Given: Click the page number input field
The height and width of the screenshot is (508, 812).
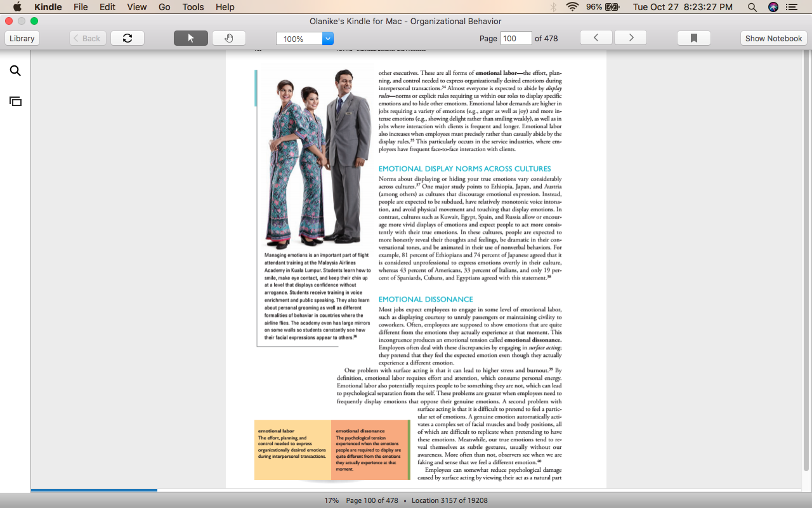Looking at the screenshot, I should coord(516,38).
